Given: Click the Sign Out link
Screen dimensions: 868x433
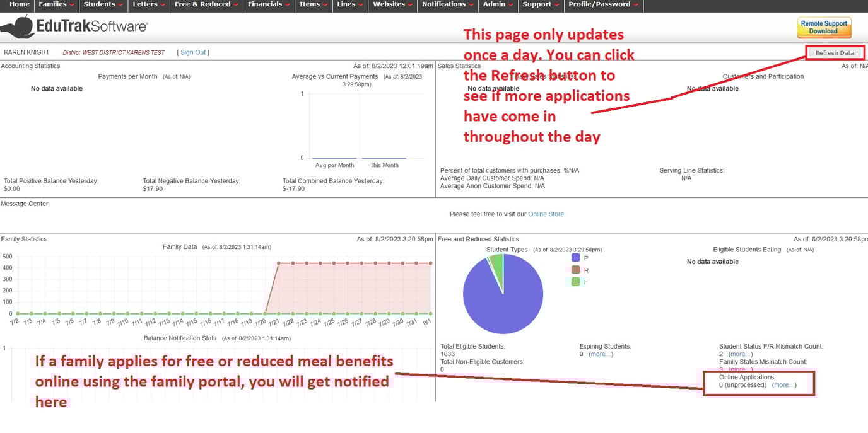Looking at the screenshot, I should 193,52.
